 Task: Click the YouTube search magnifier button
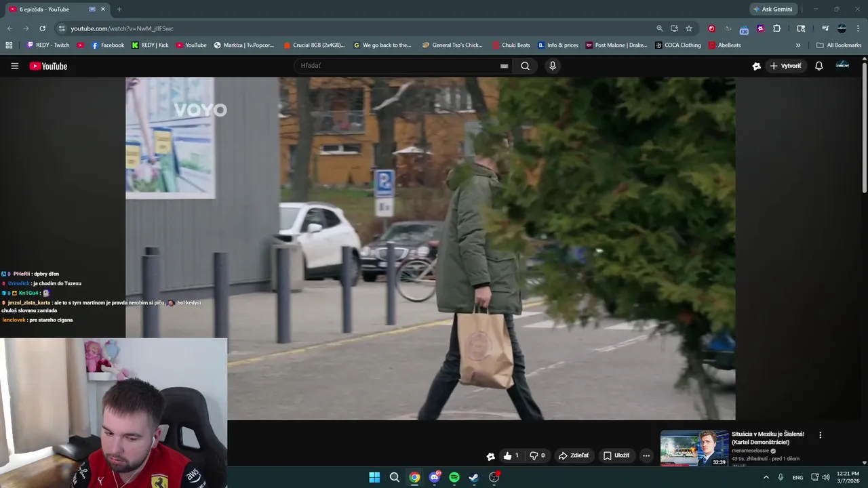click(x=525, y=66)
